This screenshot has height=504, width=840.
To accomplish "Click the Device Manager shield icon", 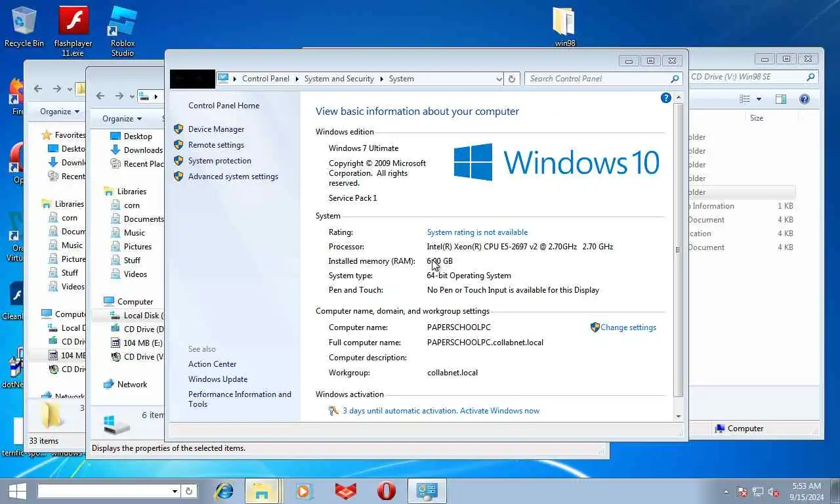I will coord(178,129).
